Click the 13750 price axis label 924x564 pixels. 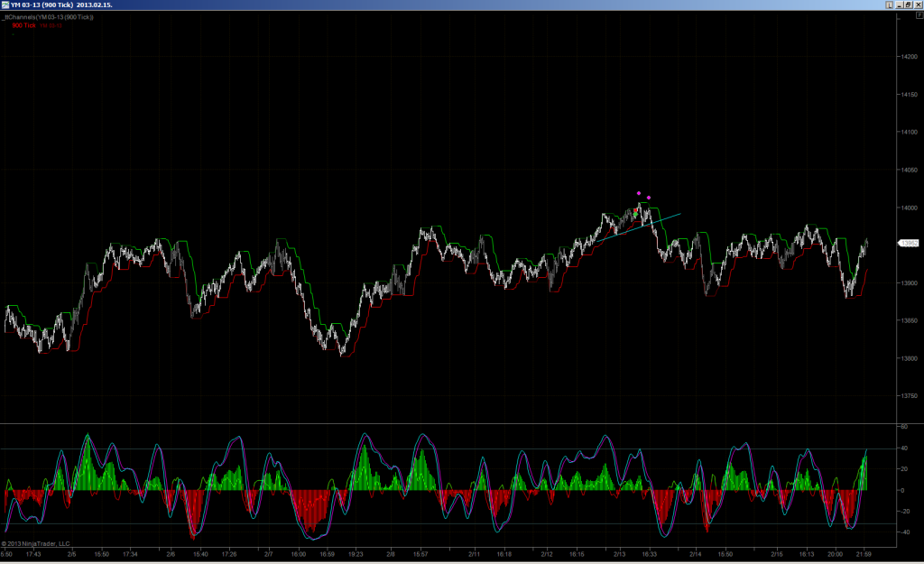pos(910,396)
